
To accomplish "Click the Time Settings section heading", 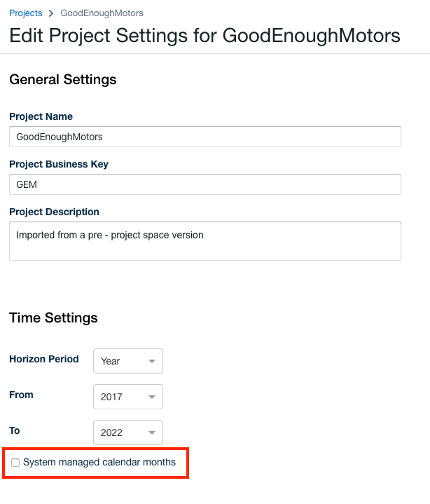I will (53, 318).
